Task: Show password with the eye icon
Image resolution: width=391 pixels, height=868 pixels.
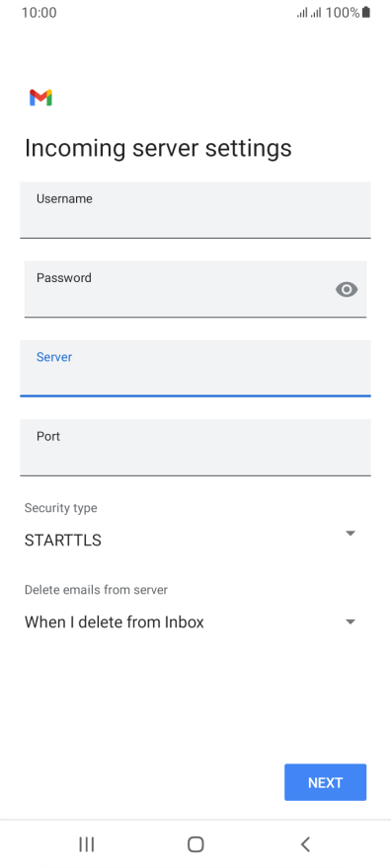Action: tap(347, 290)
